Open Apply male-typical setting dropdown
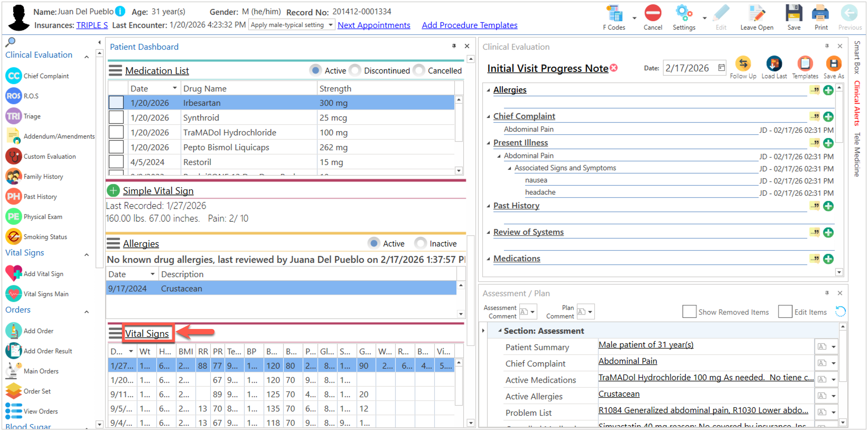Viewport: 868px width, 430px height. 330,25
